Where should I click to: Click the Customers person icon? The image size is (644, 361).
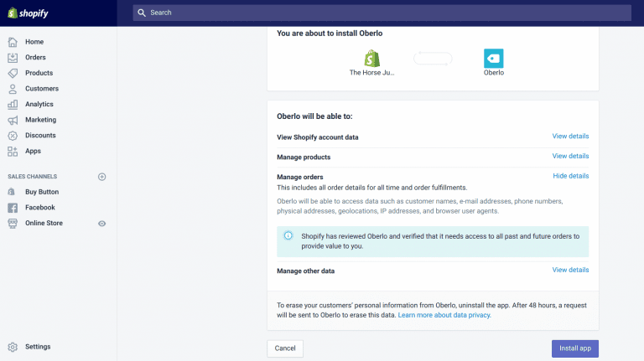tap(13, 89)
